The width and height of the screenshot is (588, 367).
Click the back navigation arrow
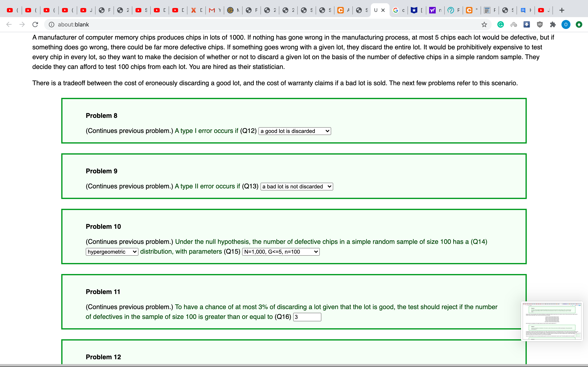pos(9,24)
